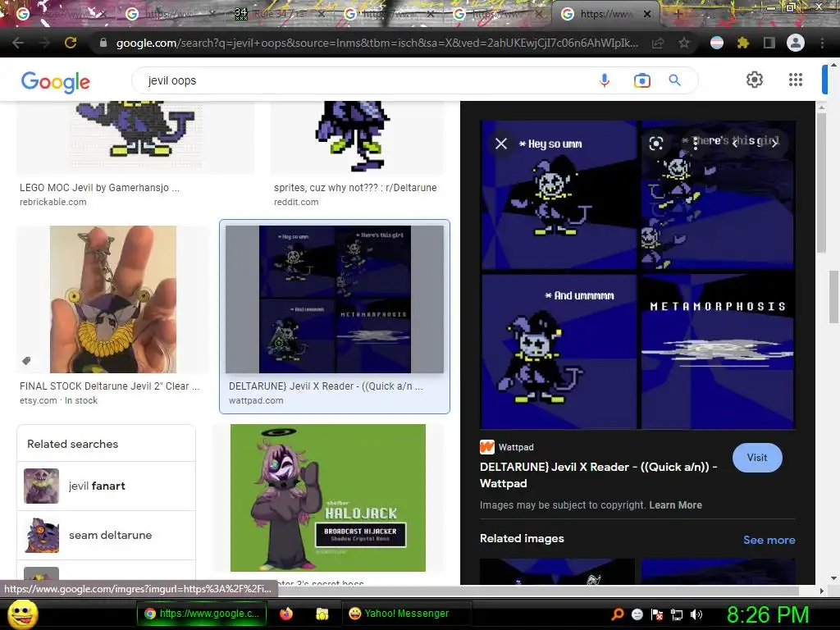Open a new browser tab
This screenshot has height=630, width=840.
[678, 15]
